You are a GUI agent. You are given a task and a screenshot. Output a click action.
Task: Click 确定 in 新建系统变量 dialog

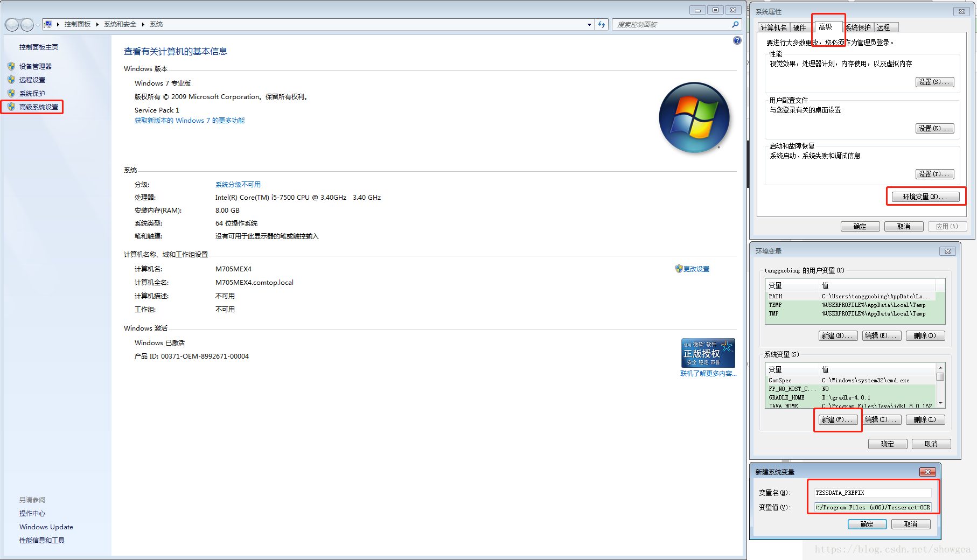(x=867, y=524)
